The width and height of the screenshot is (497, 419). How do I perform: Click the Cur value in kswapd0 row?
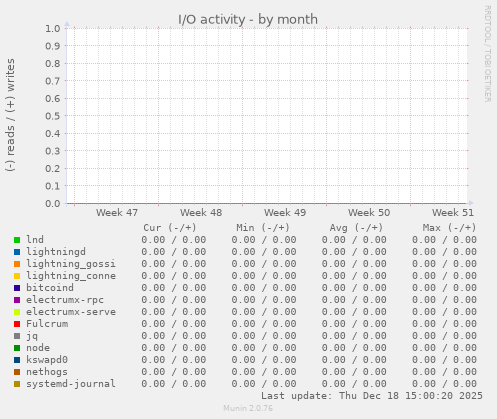(x=174, y=360)
